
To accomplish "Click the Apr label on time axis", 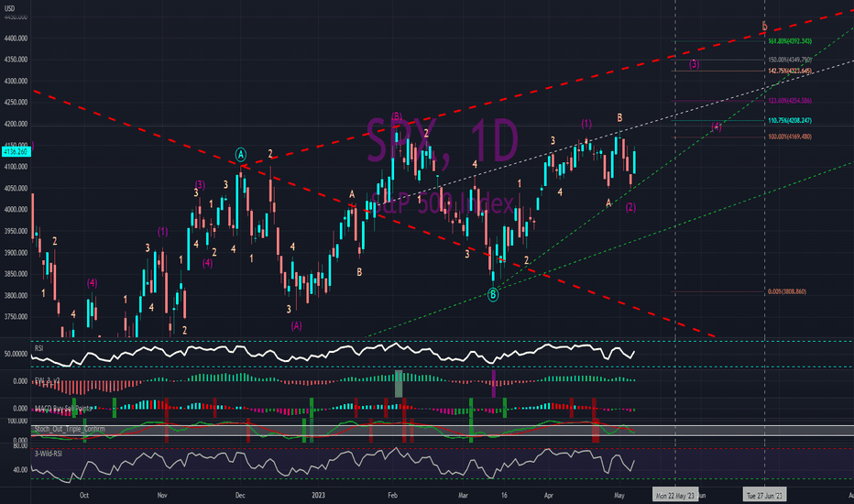I will pos(549,495).
